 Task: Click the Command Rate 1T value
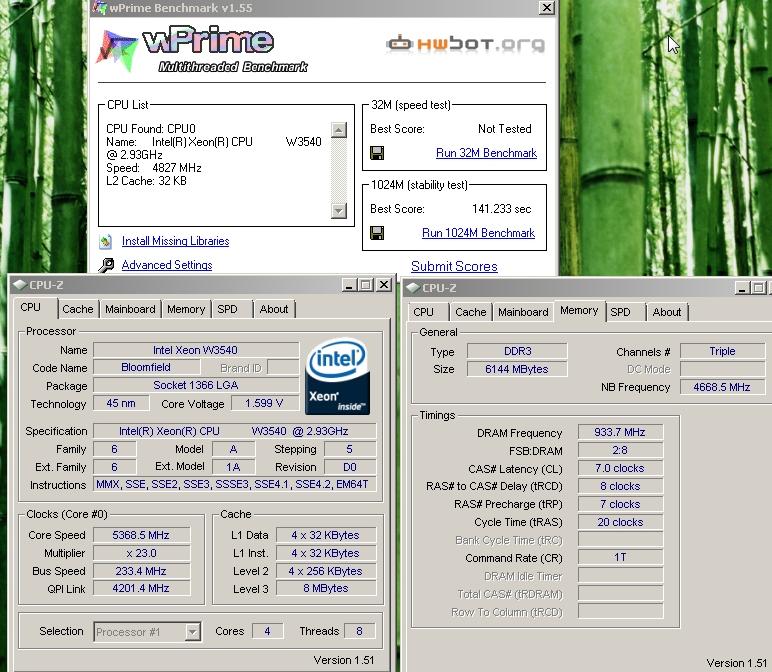[620, 557]
